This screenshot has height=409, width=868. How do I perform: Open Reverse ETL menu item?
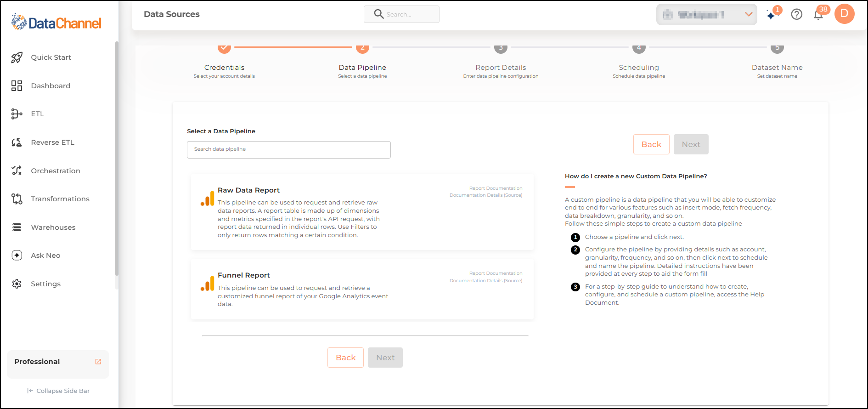(52, 142)
